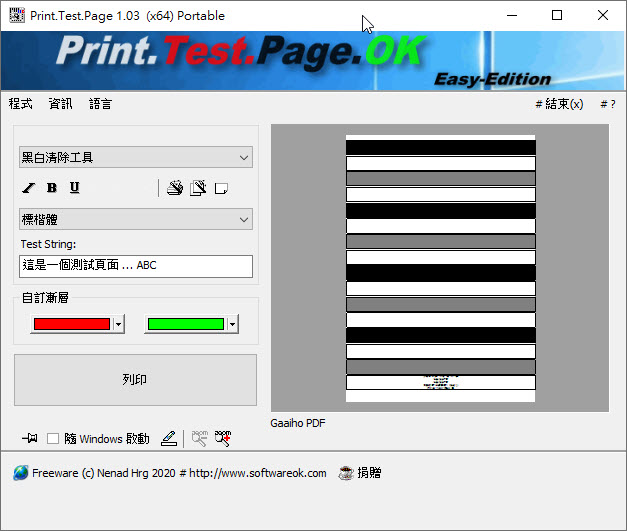Open the 資訊 menu

(x=60, y=104)
